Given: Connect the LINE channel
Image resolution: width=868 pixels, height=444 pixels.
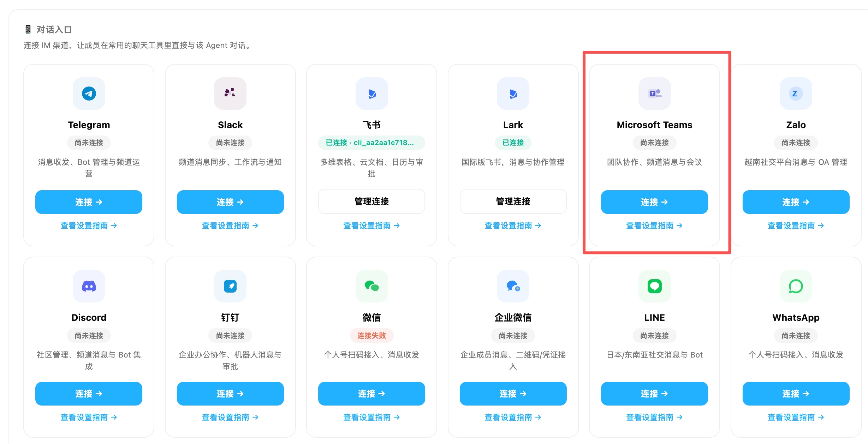Looking at the screenshot, I should pyautogui.click(x=655, y=394).
